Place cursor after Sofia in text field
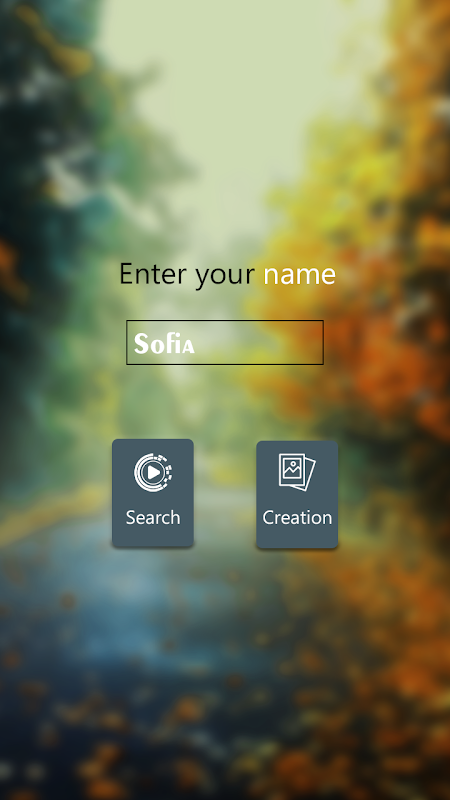 197,343
